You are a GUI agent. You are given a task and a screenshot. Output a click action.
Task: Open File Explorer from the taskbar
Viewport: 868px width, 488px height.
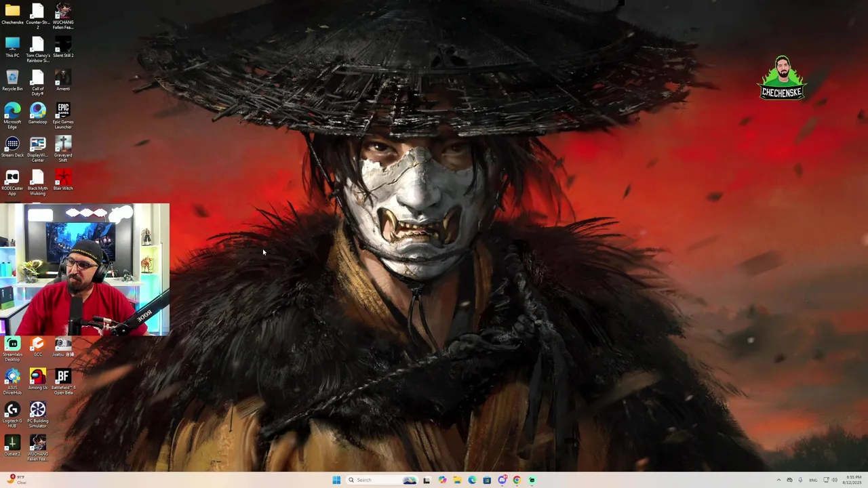pyautogui.click(x=457, y=480)
